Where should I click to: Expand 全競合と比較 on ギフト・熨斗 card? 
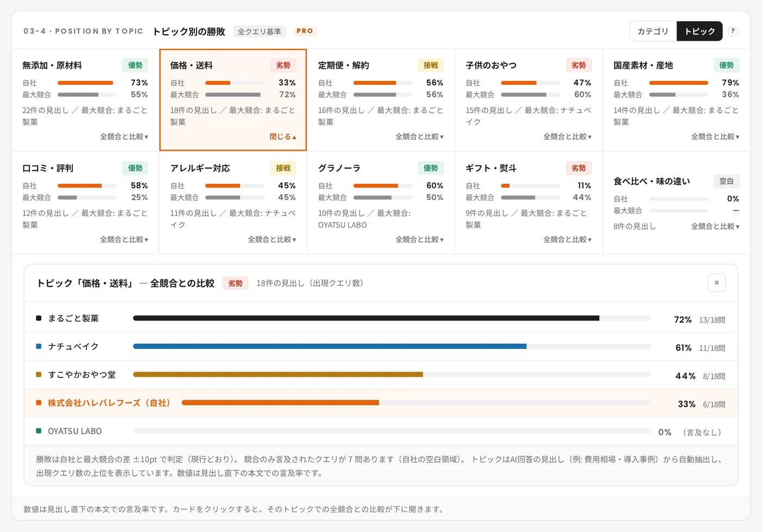click(568, 239)
